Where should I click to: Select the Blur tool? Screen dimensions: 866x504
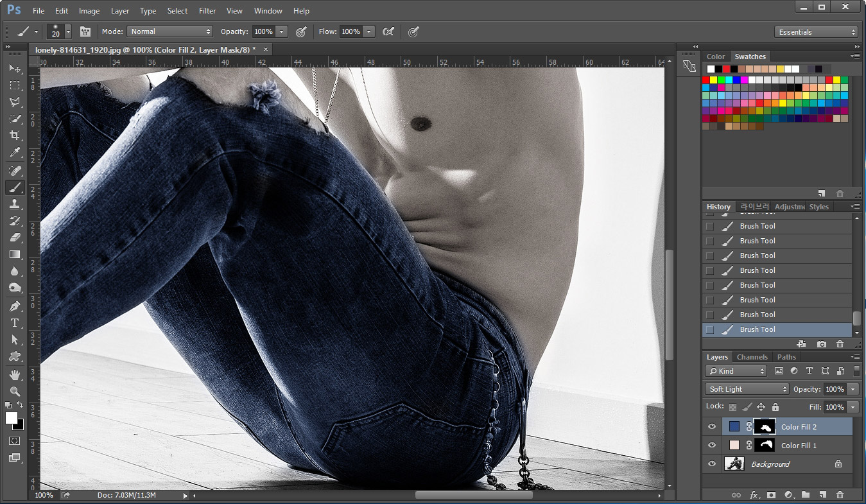[x=15, y=271]
